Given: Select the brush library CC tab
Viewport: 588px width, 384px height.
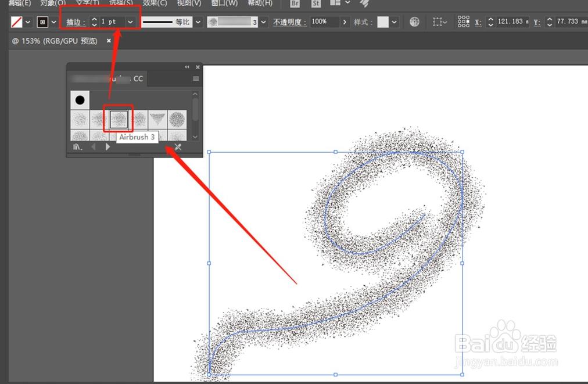Looking at the screenshot, I should pyautogui.click(x=108, y=79).
